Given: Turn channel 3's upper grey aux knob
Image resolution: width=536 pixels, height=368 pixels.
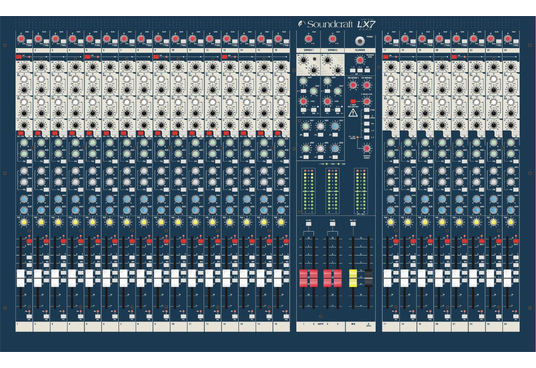Looking at the screenshot, I should click(x=58, y=171).
